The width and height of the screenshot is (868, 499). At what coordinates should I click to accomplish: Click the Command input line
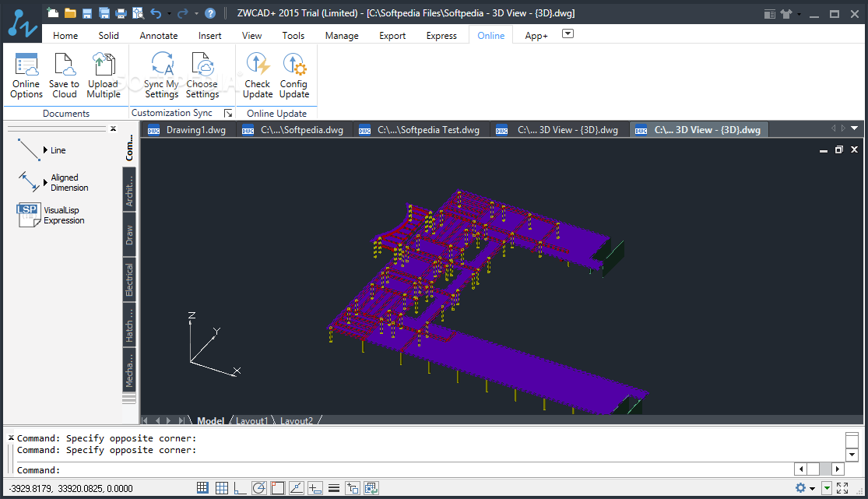404,469
